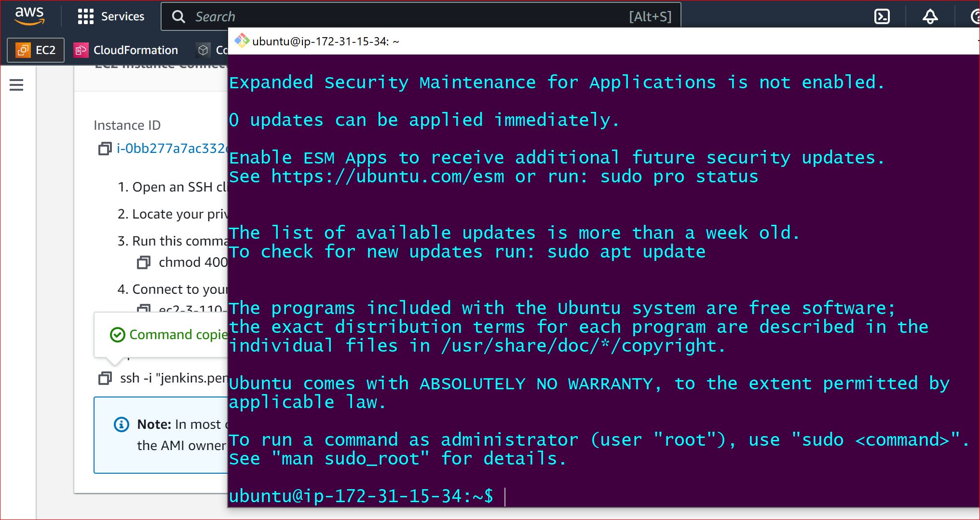Open the Help question mark icon
The image size is (980, 520).
[x=974, y=16]
